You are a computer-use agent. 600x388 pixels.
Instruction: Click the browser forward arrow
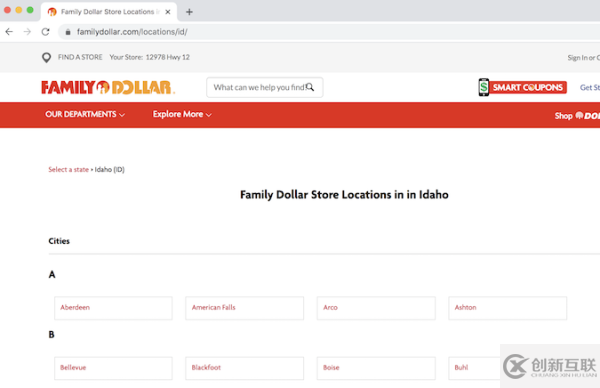[27, 32]
